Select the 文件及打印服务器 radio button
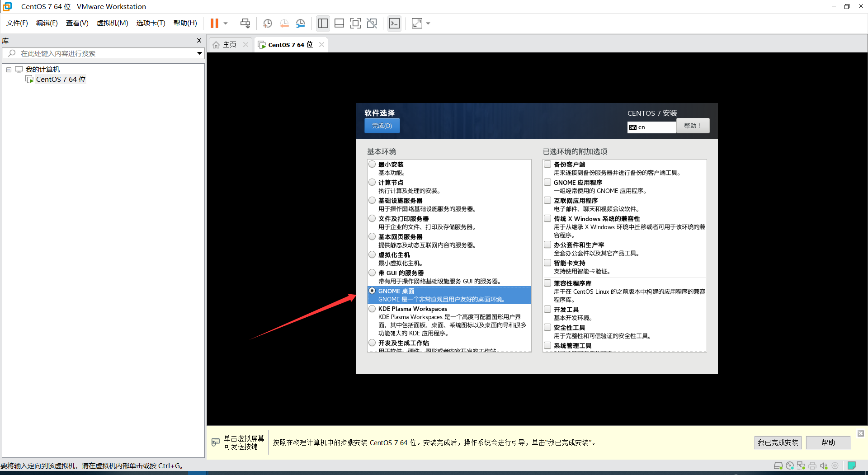This screenshot has height=475, width=868. click(372, 218)
